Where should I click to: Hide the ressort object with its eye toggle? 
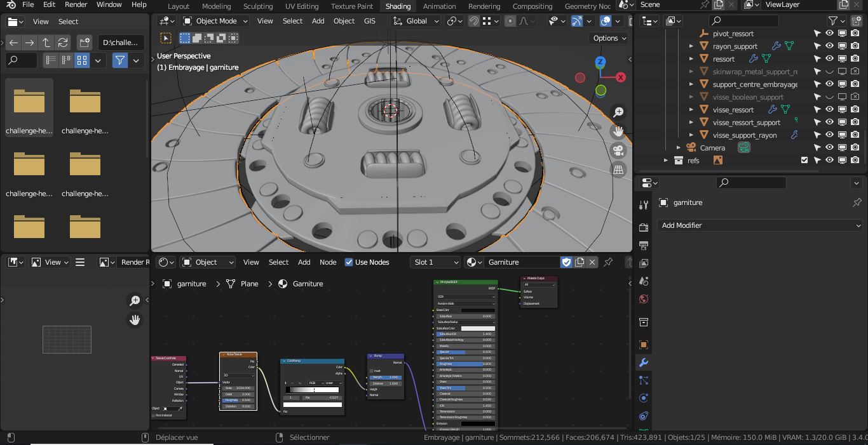[829, 58]
